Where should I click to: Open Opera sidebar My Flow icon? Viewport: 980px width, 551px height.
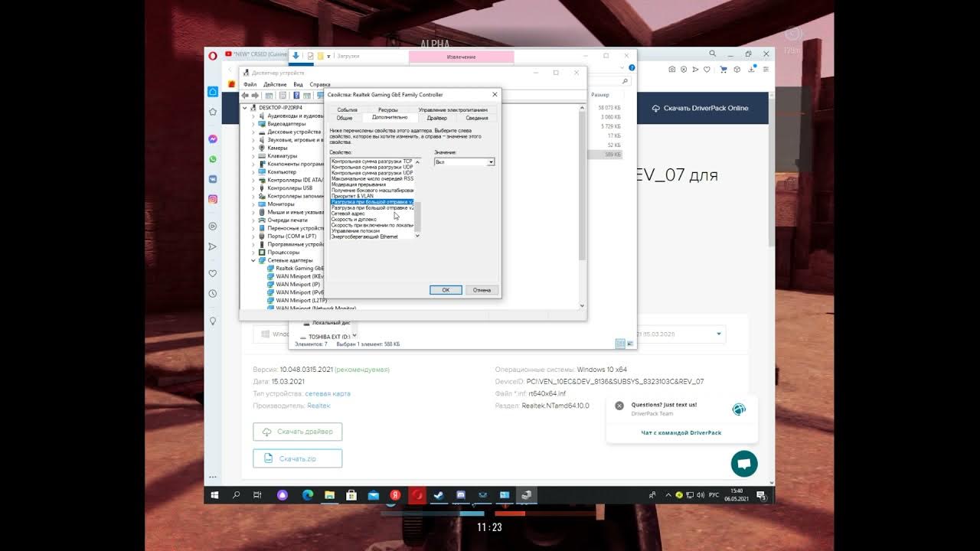tap(213, 246)
